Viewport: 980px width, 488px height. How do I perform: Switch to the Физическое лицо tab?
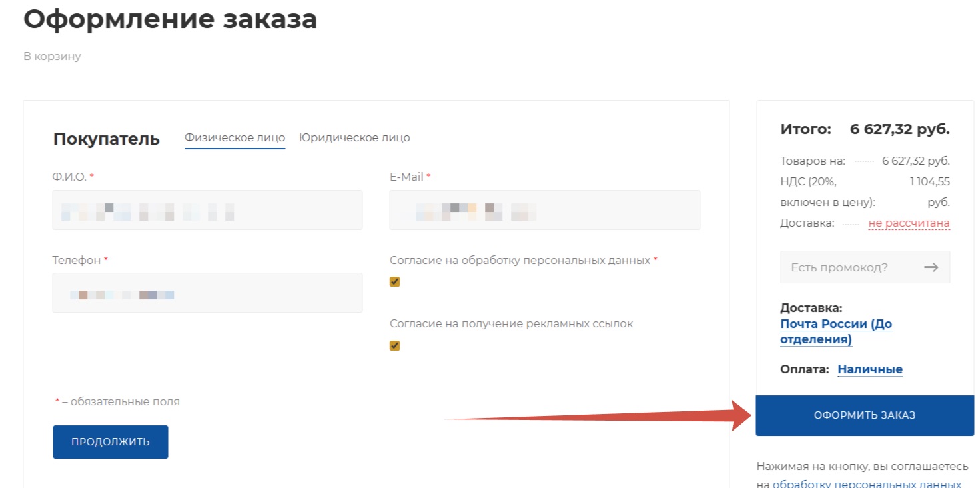pyautogui.click(x=235, y=138)
